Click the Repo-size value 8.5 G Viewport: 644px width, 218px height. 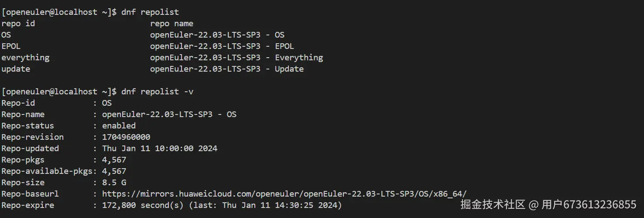point(114,182)
